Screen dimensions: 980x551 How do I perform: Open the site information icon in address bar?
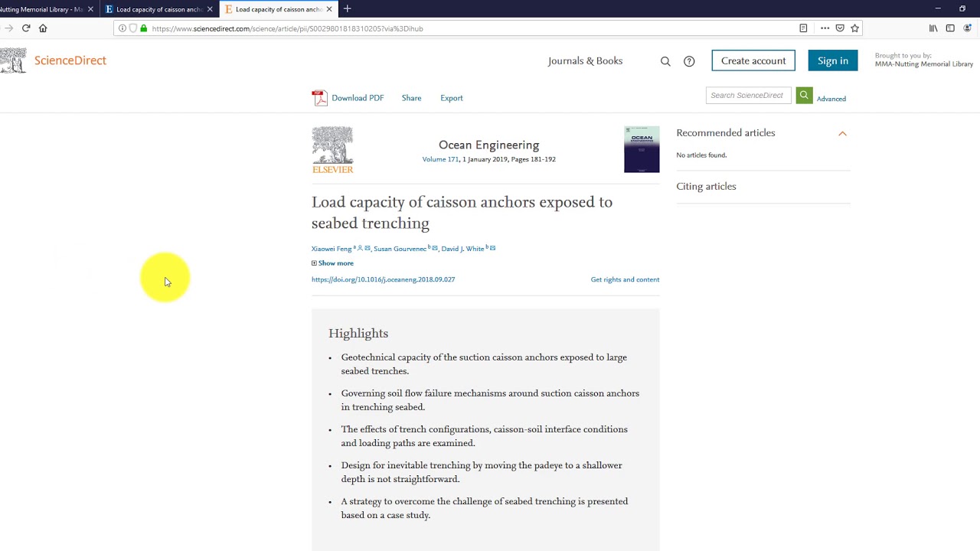(x=122, y=28)
